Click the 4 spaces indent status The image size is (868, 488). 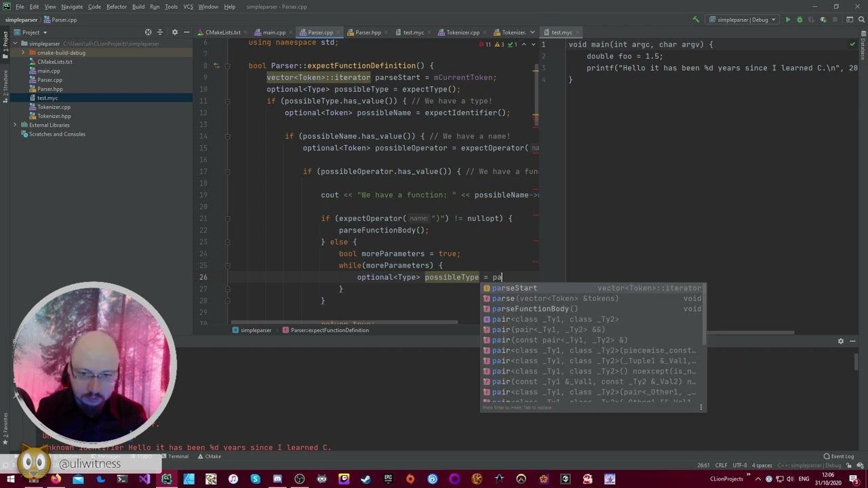coord(763,466)
